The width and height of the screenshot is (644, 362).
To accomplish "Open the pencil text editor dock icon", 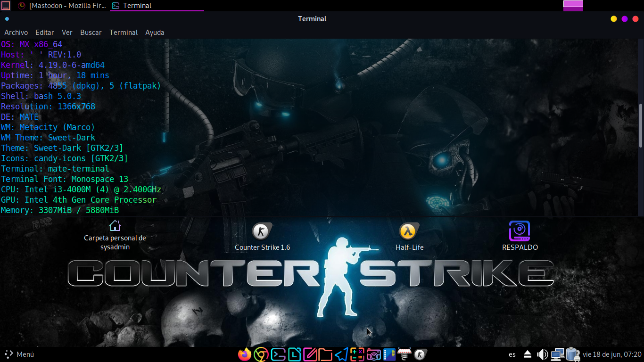I will 310,354.
